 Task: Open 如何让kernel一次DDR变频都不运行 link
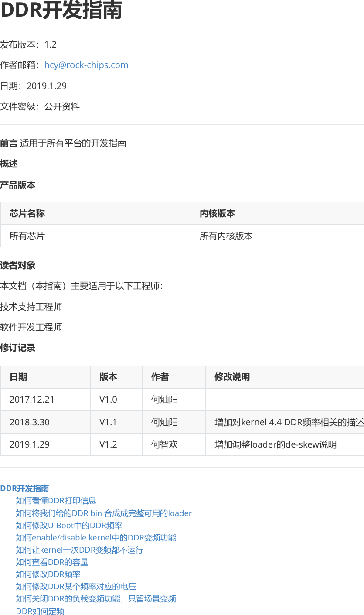[x=78, y=550]
